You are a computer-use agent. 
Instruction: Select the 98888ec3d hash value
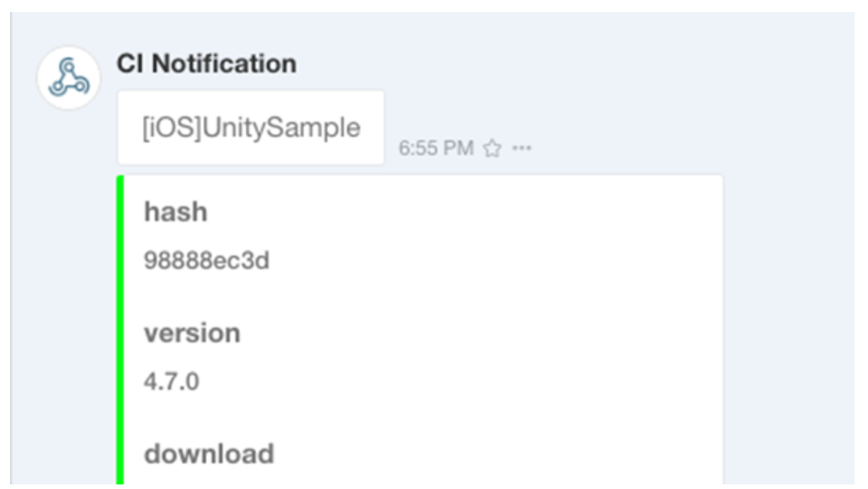(x=206, y=261)
